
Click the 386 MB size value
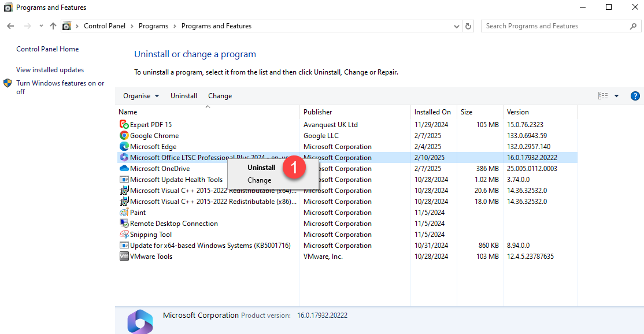[487, 169]
